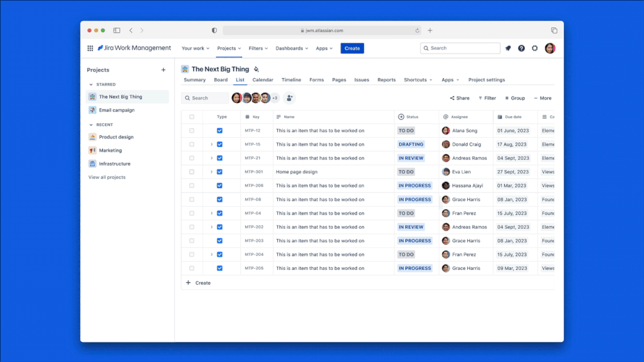Switch to the Summary tab
The height and width of the screenshot is (362, 644).
pos(195,80)
